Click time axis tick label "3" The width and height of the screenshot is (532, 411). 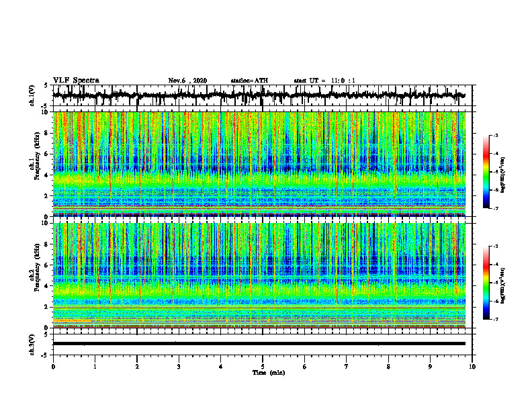click(179, 367)
